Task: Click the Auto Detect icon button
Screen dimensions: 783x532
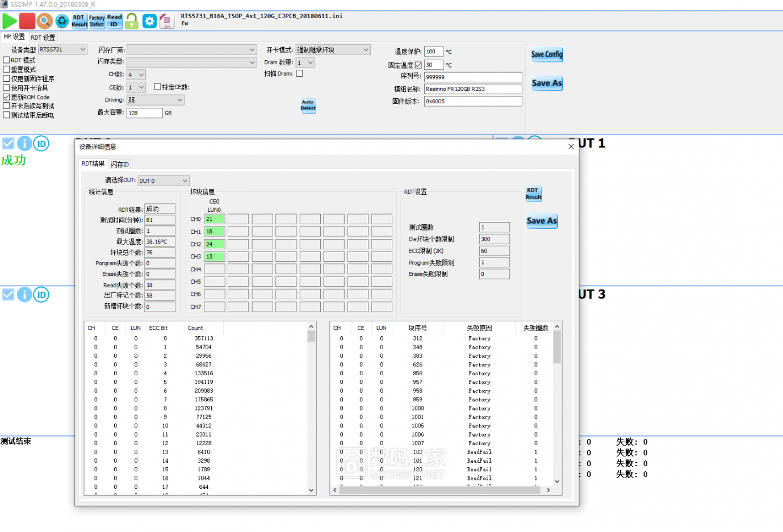Action: click(308, 105)
